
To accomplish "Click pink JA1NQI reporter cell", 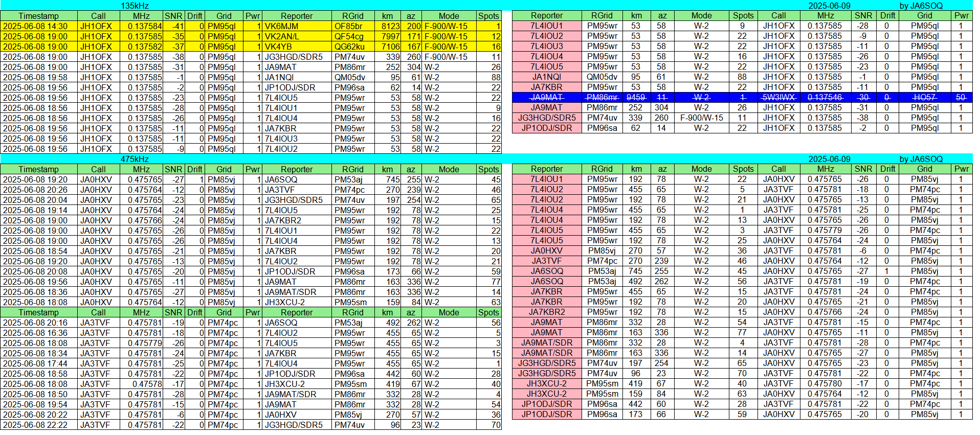I will coord(547,77).
